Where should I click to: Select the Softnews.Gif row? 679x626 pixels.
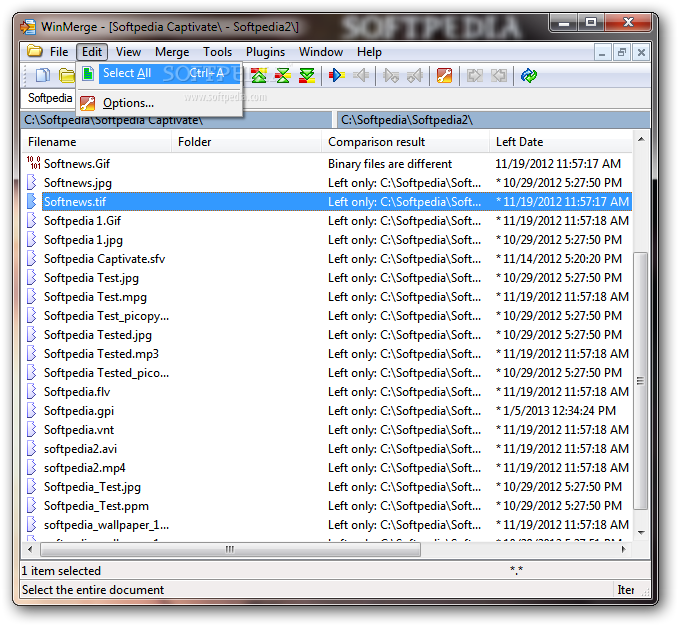[327, 164]
